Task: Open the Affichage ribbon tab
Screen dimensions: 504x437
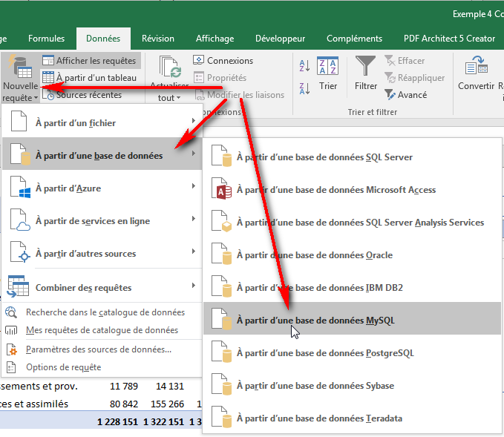Action: (215, 39)
